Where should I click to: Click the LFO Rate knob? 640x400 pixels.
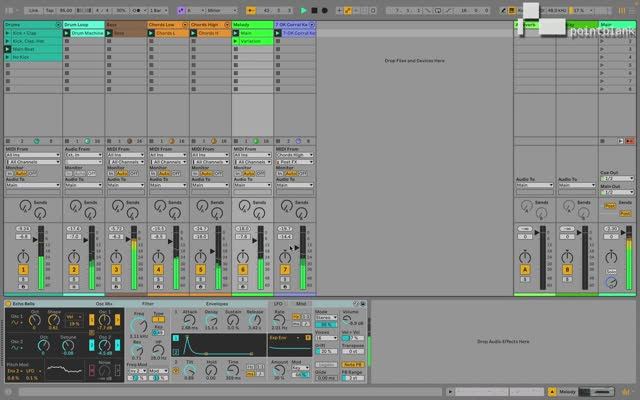tap(279, 320)
